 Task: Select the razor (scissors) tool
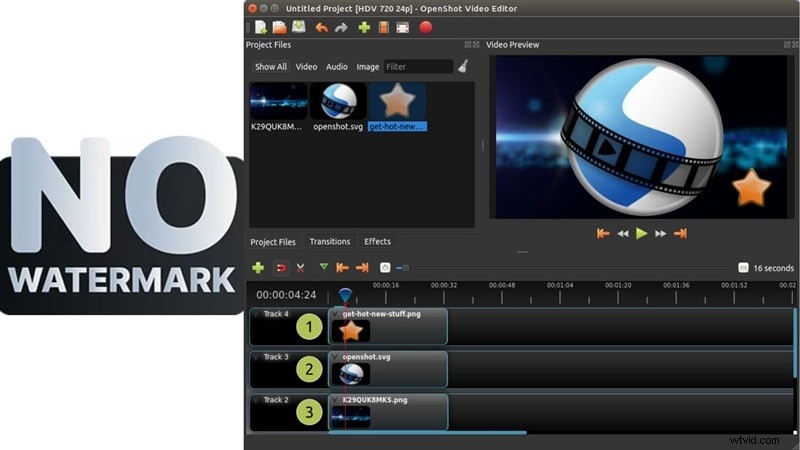click(x=300, y=268)
